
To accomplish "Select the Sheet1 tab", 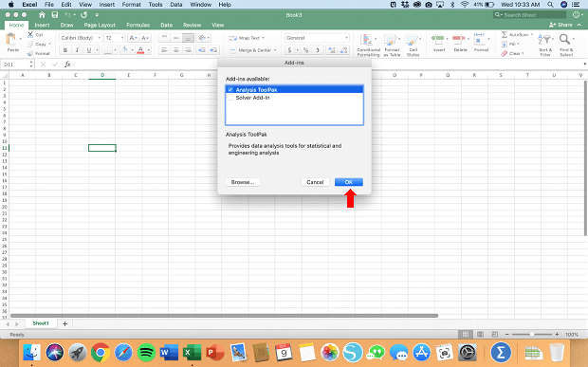I will point(41,323).
